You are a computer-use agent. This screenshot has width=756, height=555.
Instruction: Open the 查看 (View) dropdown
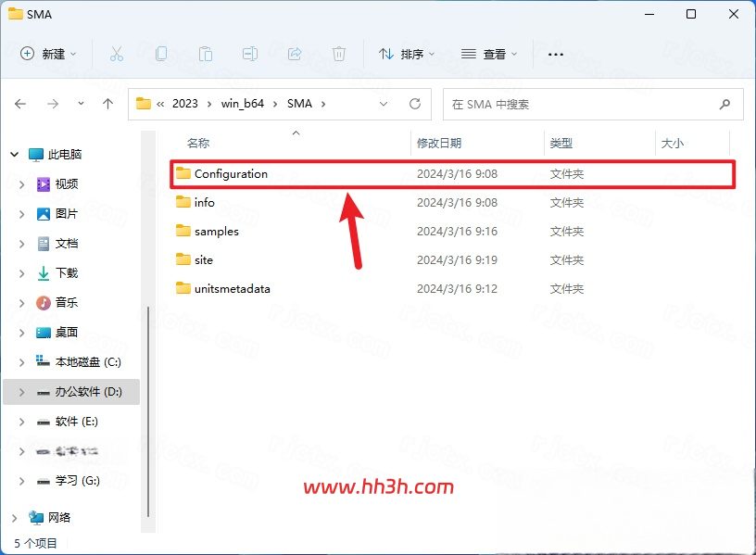tap(489, 54)
